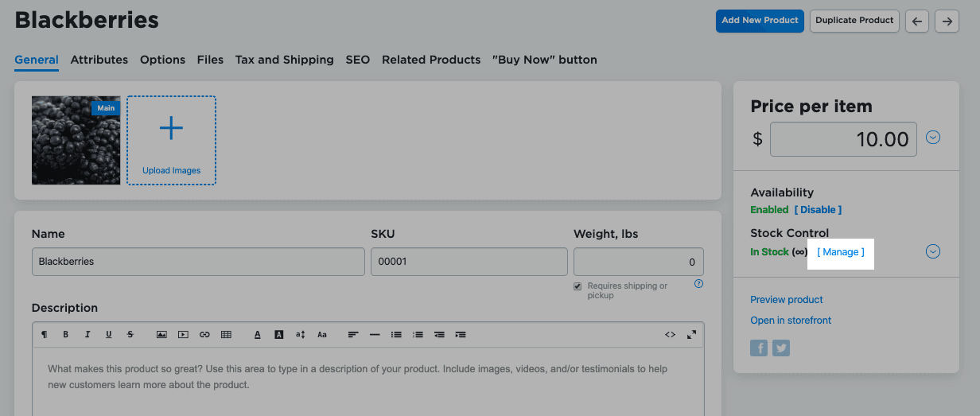Switch to the Attributes tab

point(99,60)
